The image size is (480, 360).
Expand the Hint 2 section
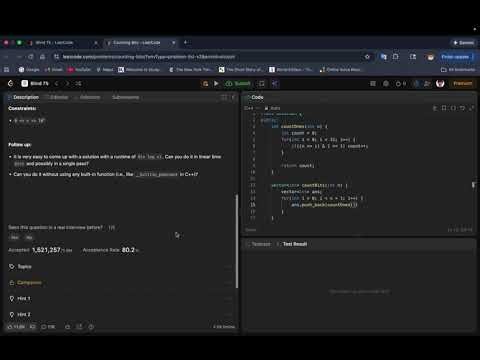click(x=120, y=314)
